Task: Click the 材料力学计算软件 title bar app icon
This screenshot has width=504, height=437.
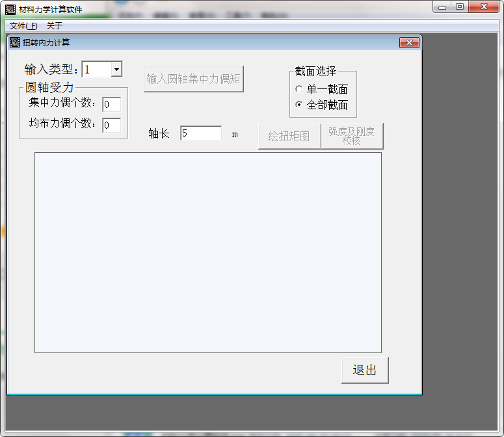Action: point(10,9)
